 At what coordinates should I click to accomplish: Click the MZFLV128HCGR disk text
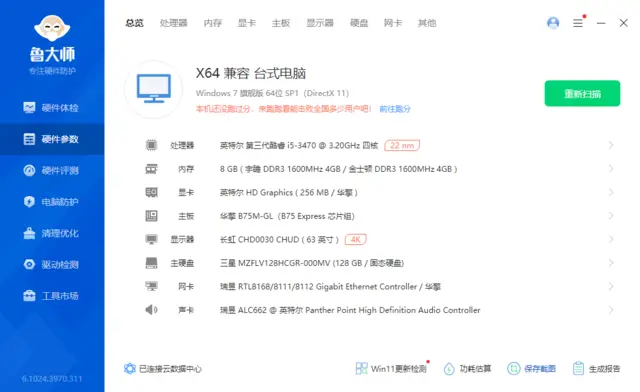point(312,263)
